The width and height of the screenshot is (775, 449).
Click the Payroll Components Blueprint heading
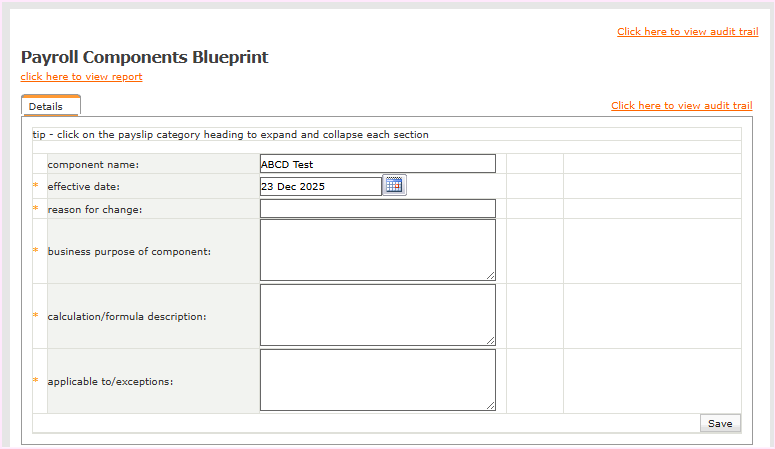pos(144,57)
